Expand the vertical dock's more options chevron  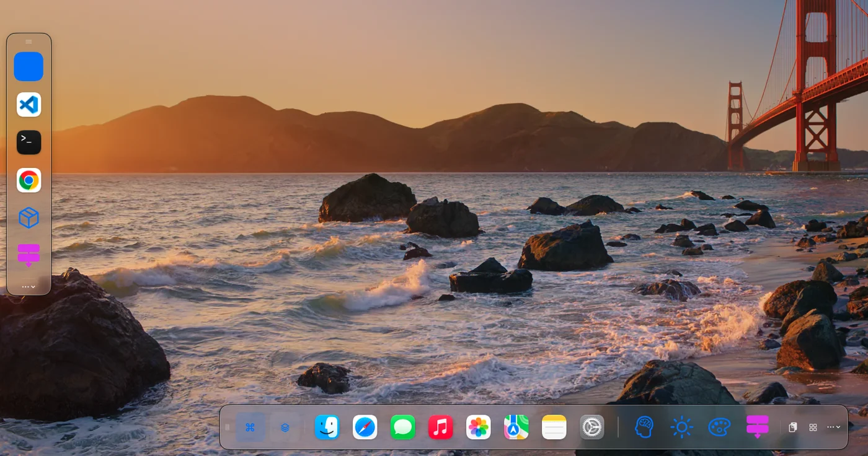point(29,287)
